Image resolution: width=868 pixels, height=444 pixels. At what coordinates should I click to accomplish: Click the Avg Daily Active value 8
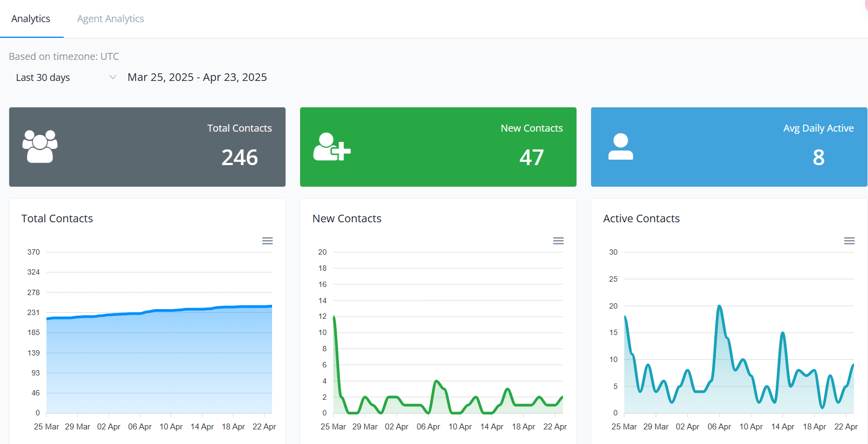[818, 158]
